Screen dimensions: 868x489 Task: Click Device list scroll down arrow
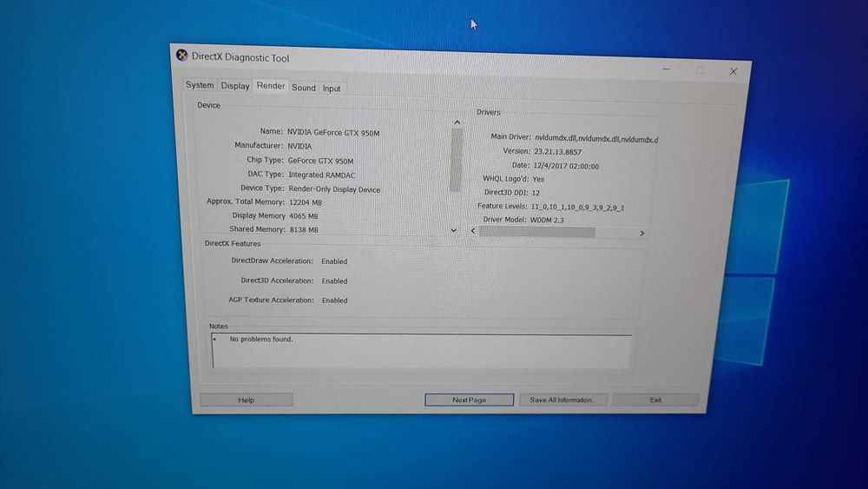point(454,230)
